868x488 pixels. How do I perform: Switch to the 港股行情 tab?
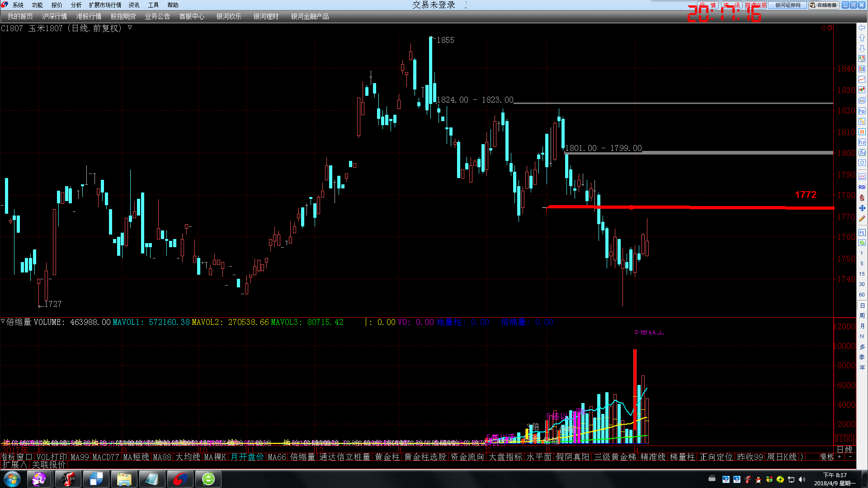89,17
